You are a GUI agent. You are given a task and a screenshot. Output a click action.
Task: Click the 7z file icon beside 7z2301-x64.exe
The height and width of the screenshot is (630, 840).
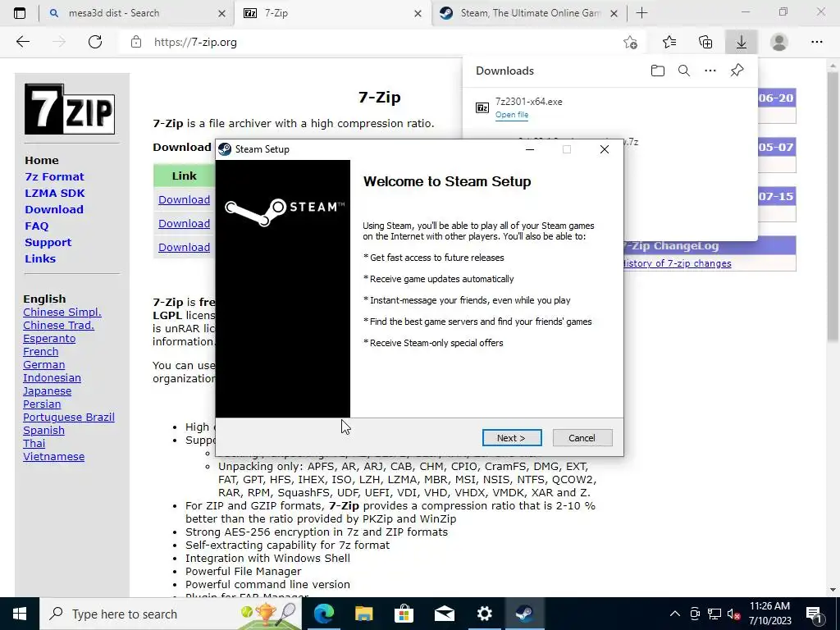pyautogui.click(x=482, y=107)
